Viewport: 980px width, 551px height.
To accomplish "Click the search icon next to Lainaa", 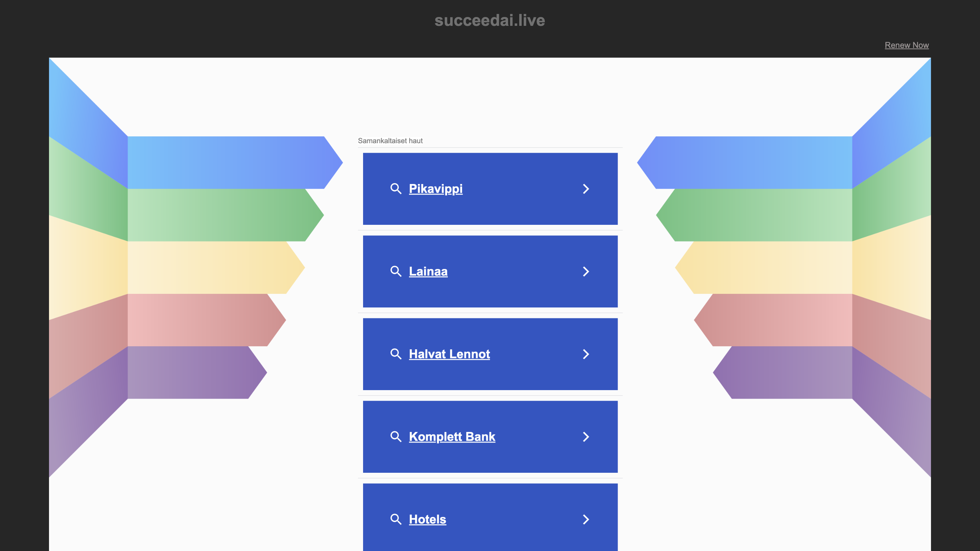I will point(396,271).
